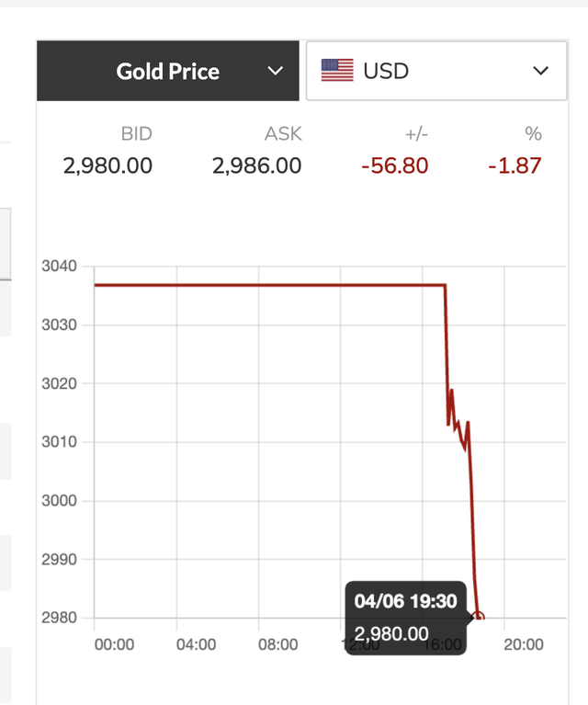Click the chevron beside Gold Price
The width and height of the screenshot is (588, 705).
(275, 71)
